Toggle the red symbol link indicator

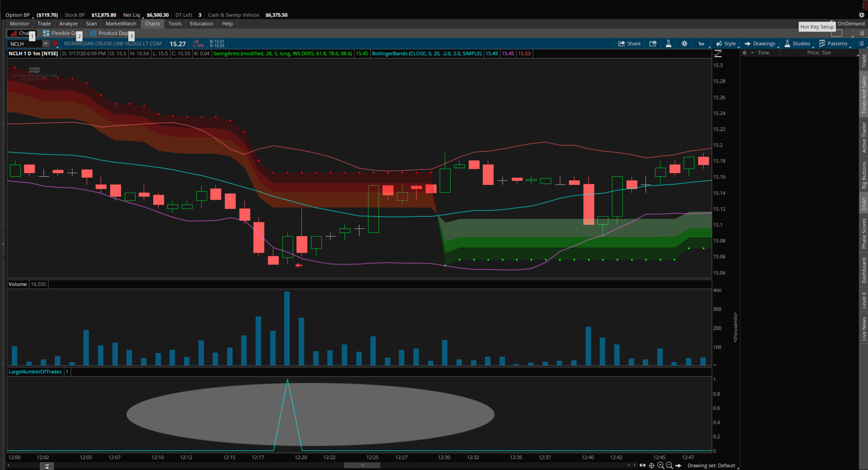(x=55, y=44)
